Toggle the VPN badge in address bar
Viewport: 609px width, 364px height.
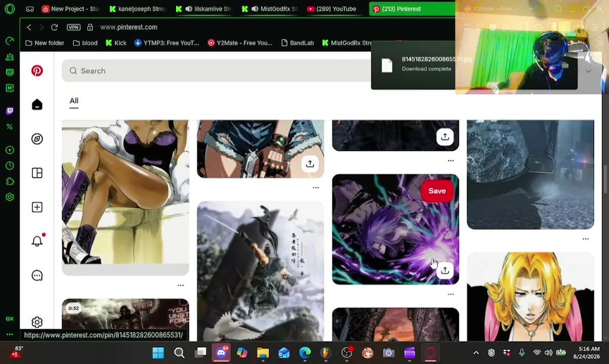73,27
